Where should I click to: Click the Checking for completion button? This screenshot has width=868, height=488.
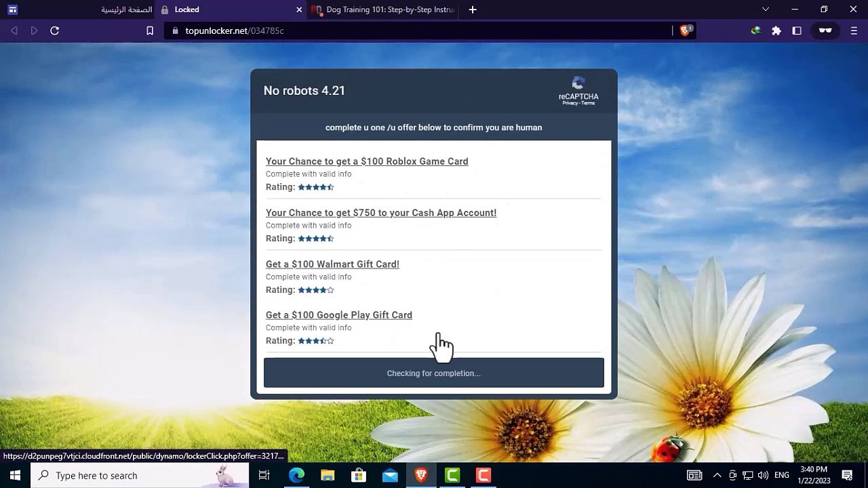433,373
